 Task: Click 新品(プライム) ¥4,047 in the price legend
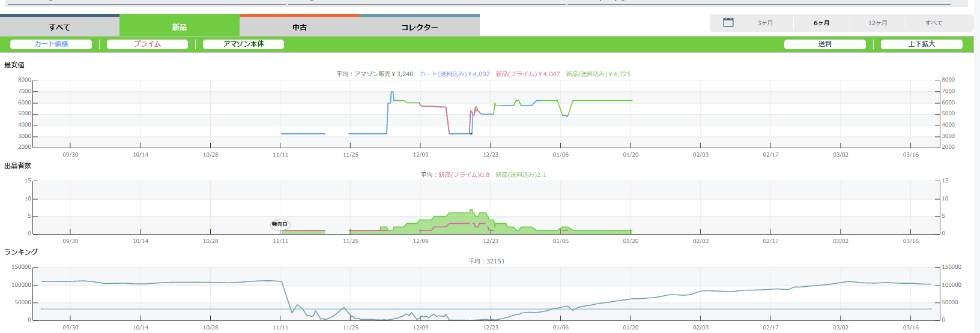pyautogui.click(x=527, y=74)
